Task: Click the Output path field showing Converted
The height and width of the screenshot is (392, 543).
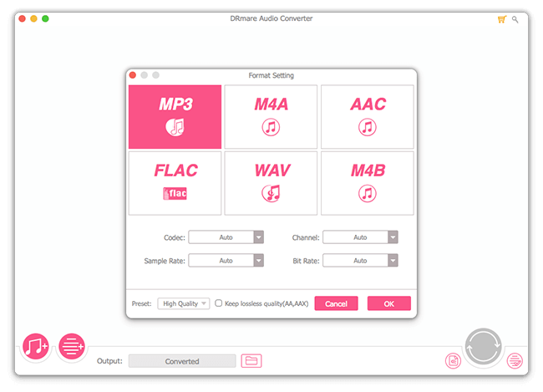Action: 182,361
